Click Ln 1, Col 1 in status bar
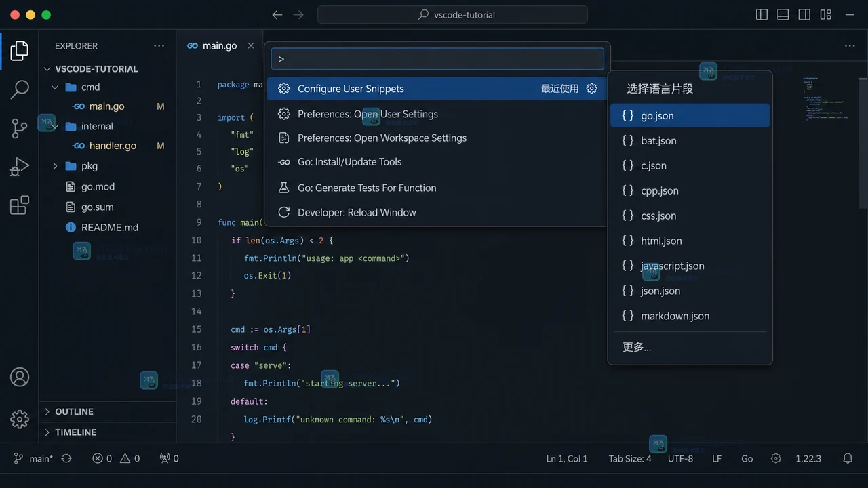Viewport: 868px width, 488px height. [567, 458]
